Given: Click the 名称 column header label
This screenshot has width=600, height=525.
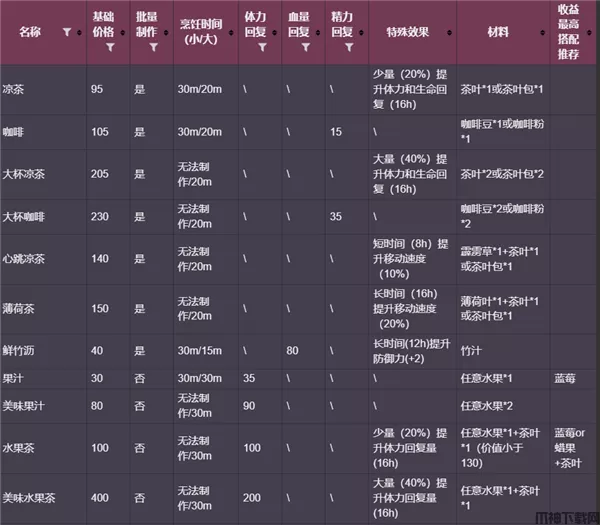Looking at the screenshot, I should (30, 32).
